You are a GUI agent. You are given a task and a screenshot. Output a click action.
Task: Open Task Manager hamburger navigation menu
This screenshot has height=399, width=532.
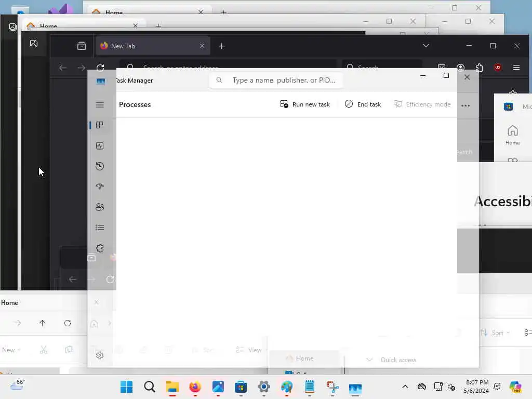click(x=100, y=105)
